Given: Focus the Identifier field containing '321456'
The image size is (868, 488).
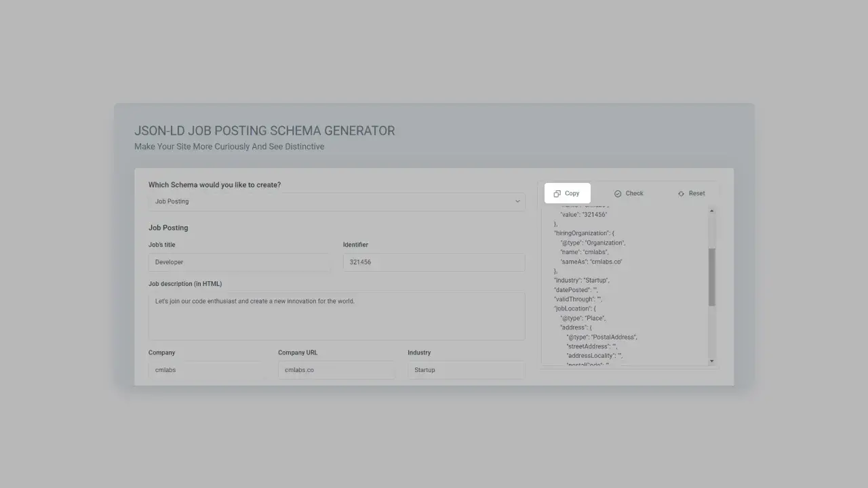Looking at the screenshot, I should (433, 262).
